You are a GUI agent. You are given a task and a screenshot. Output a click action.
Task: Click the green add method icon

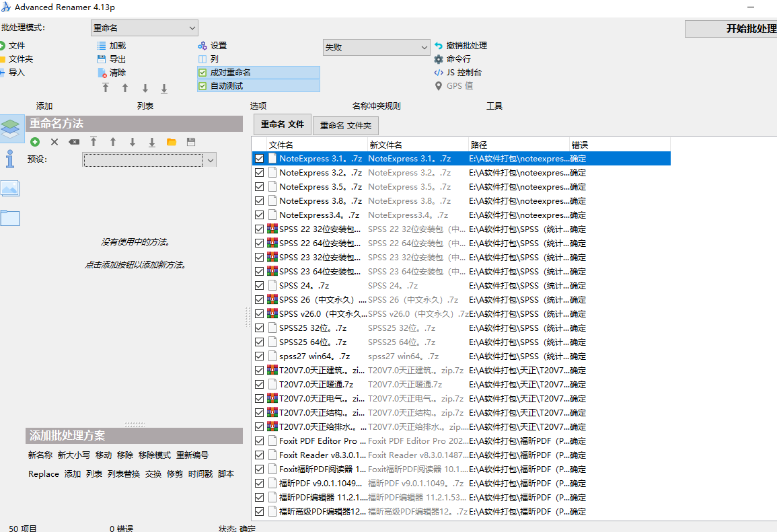click(x=35, y=142)
